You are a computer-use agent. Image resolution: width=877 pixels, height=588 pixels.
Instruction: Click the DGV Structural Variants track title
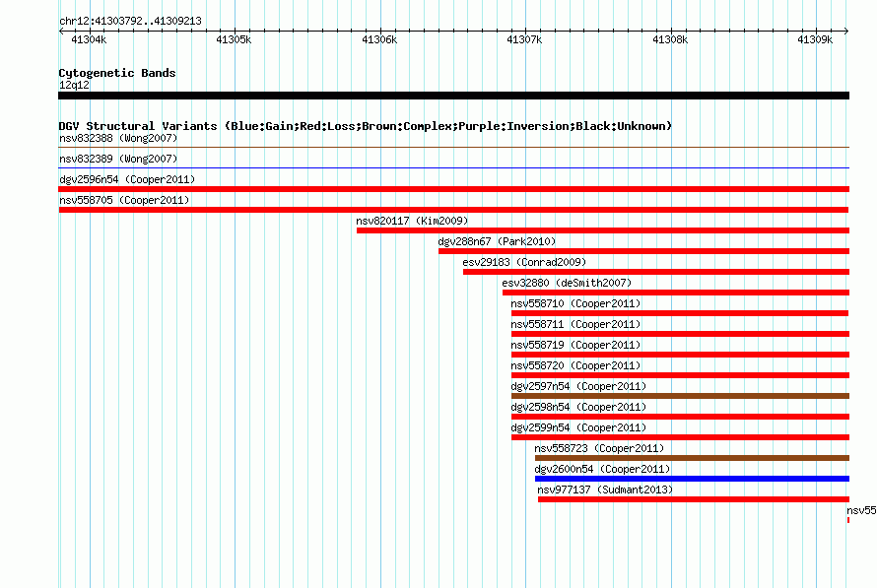click(x=366, y=126)
